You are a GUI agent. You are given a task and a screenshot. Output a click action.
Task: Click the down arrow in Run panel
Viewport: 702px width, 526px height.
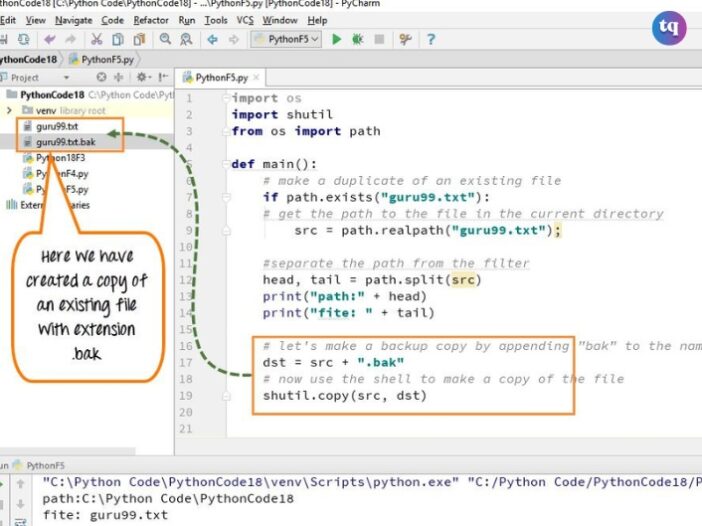click(21, 504)
